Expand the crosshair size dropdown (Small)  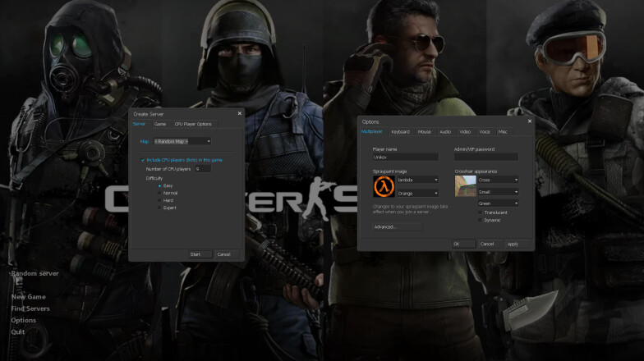click(x=498, y=192)
